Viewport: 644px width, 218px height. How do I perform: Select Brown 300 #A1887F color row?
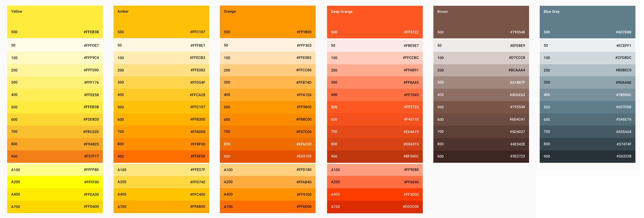click(x=481, y=82)
